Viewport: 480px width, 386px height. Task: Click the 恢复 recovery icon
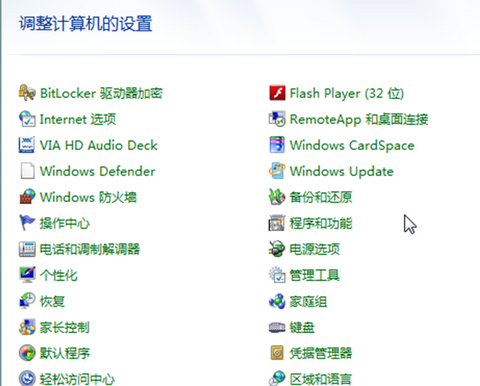pyautogui.click(x=27, y=301)
